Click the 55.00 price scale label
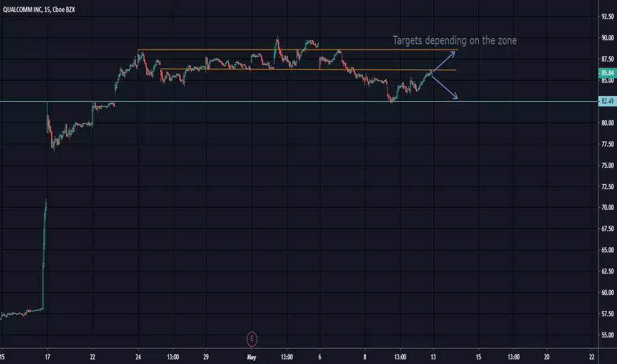The image size is (617, 364). click(607, 335)
